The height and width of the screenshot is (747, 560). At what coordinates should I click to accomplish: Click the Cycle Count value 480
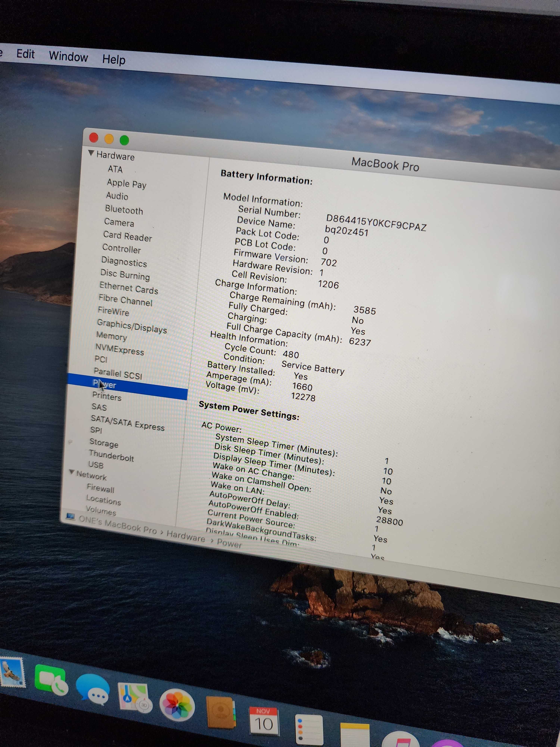coord(291,354)
